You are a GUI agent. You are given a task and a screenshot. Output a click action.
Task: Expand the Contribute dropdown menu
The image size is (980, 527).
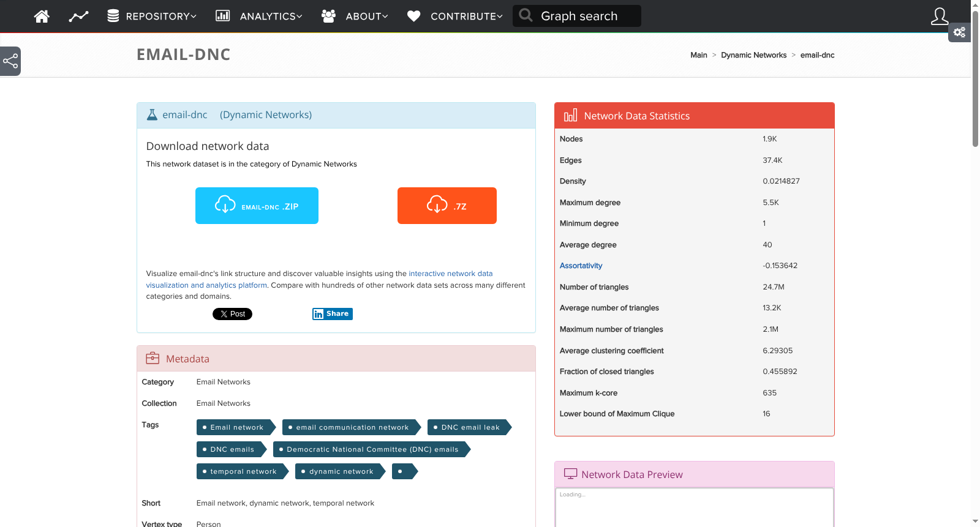tap(467, 17)
